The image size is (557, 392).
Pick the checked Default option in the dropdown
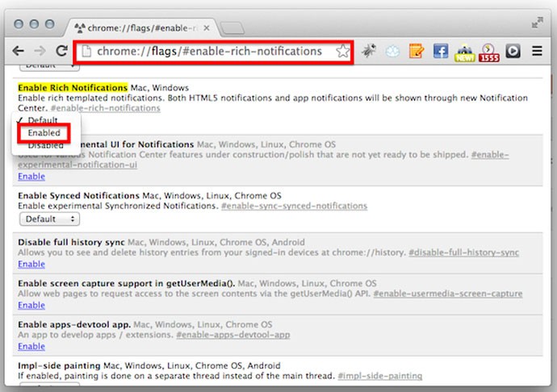click(42, 119)
